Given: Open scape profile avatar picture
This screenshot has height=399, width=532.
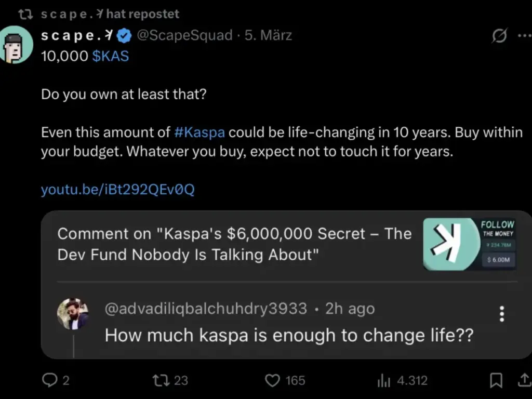Looking at the screenshot, I should coord(16,45).
